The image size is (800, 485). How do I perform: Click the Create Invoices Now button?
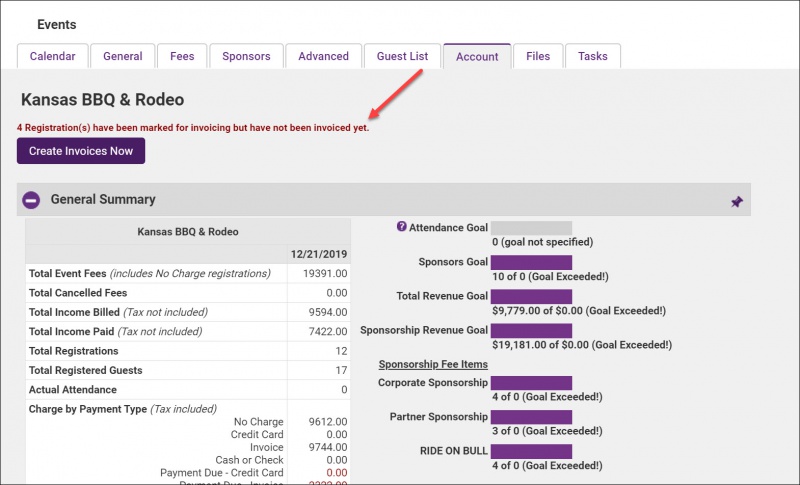click(x=81, y=151)
